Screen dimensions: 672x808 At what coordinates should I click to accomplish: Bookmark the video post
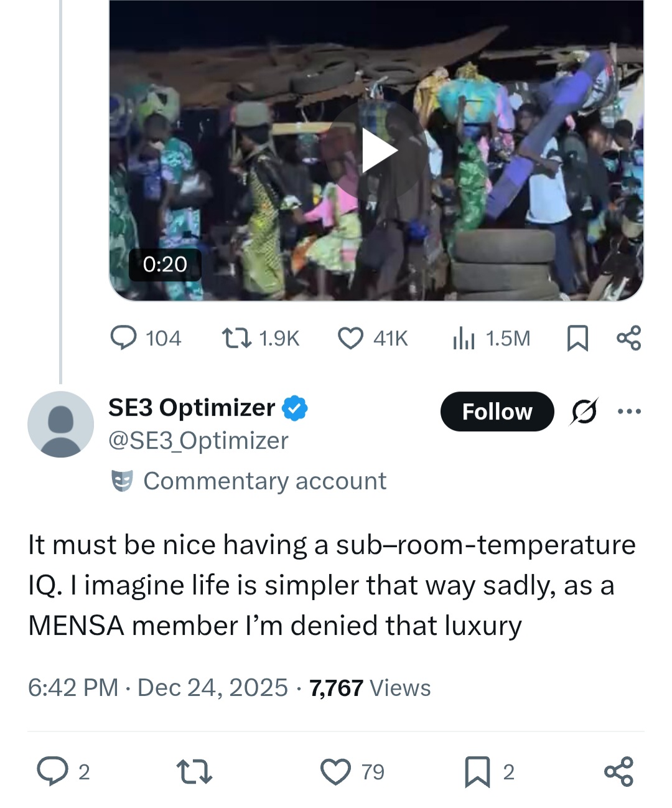coord(577,338)
